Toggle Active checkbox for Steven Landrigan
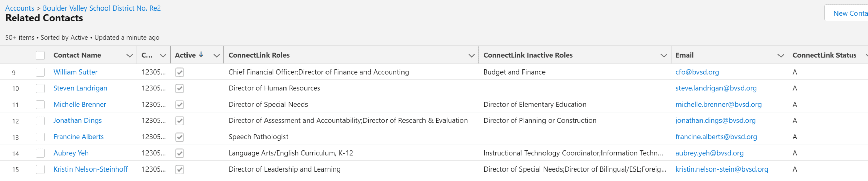 (179, 88)
